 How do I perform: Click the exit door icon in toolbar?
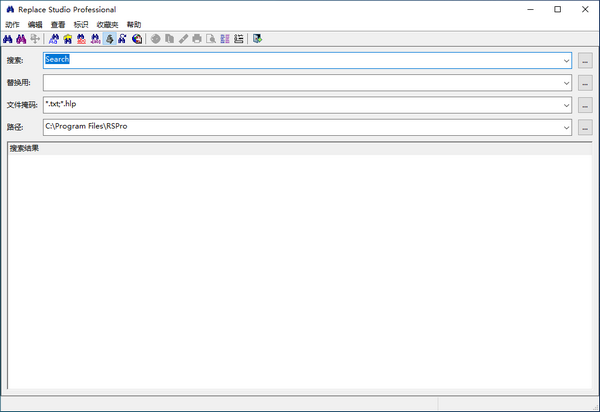coord(258,39)
